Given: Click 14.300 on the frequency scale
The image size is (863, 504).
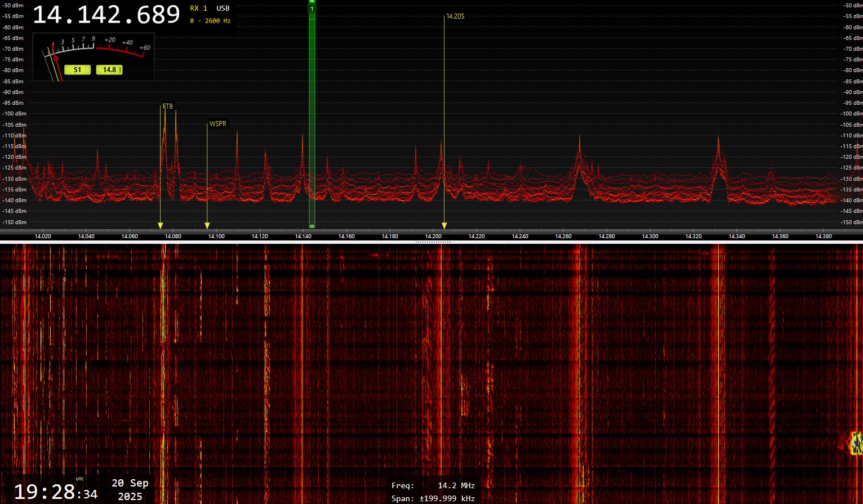Looking at the screenshot, I should point(650,237).
